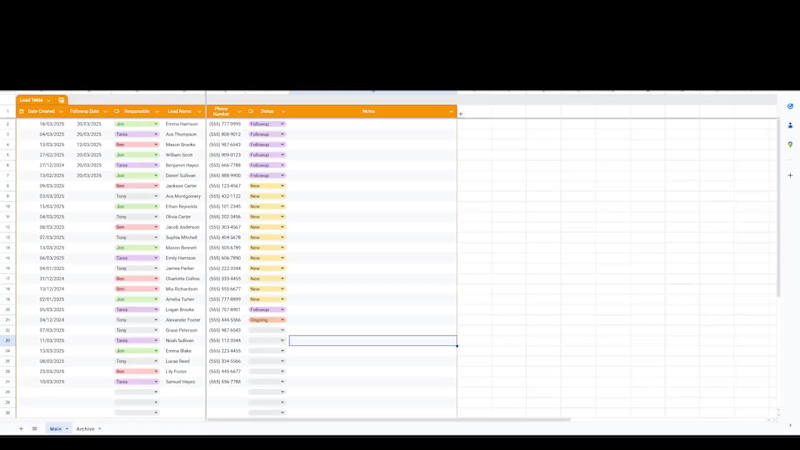Open Status column menu arrow

283,111
